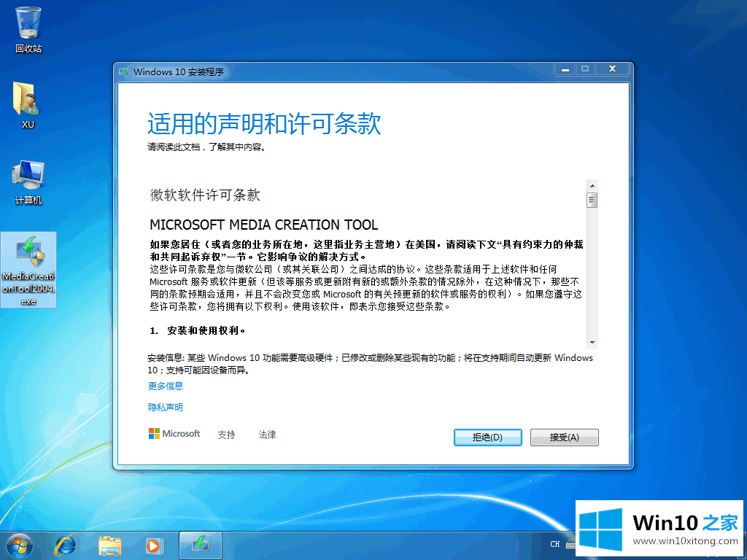Click the 安装信息 install notice text
The image size is (747, 560).
pyautogui.click(x=370, y=364)
